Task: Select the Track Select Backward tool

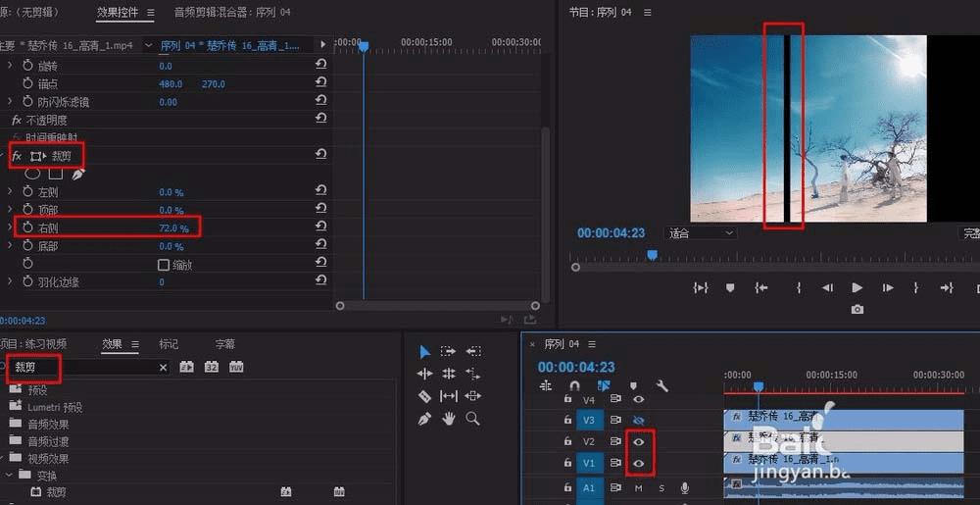Action: coord(473,351)
